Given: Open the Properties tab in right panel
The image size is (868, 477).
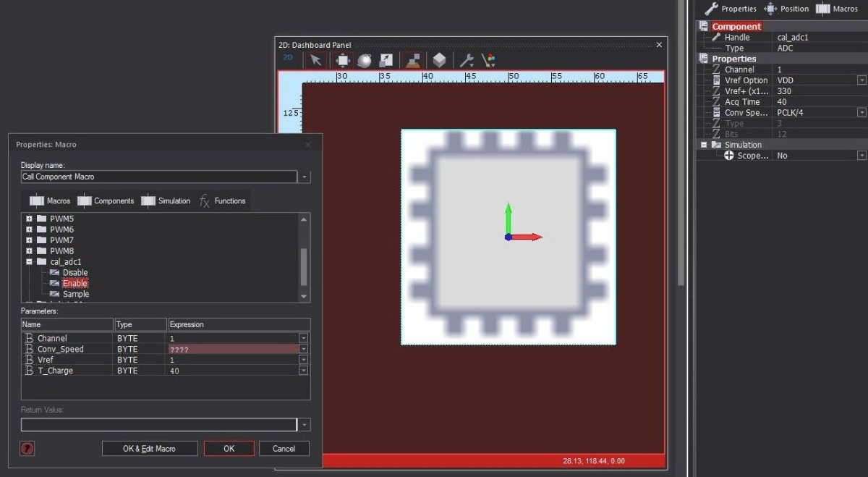Looking at the screenshot, I should point(730,9).
